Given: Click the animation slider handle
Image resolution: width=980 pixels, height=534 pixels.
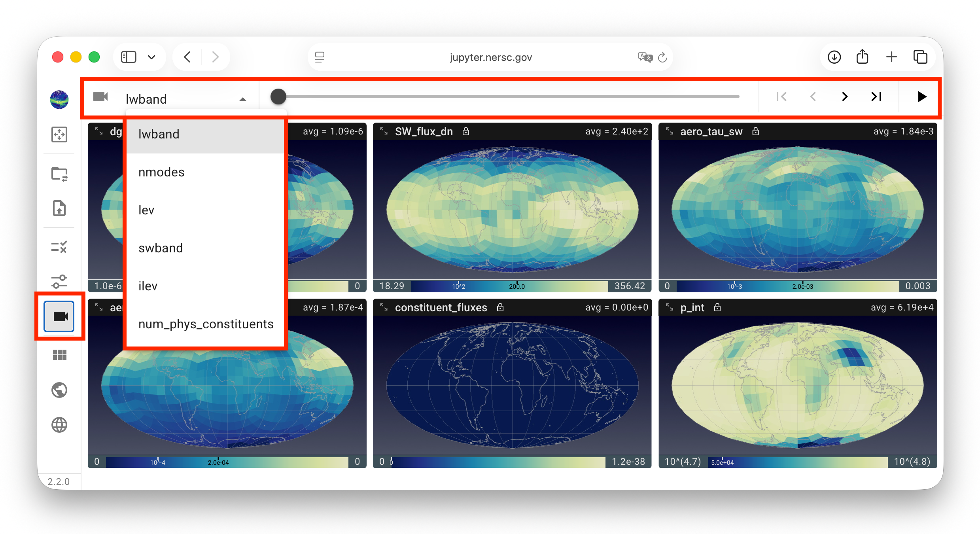Looking at the screenshot, I should click(x=278, y=97).
